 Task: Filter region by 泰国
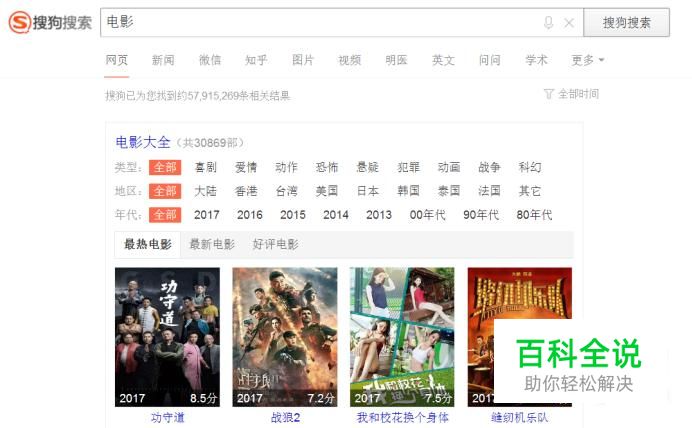449,191
